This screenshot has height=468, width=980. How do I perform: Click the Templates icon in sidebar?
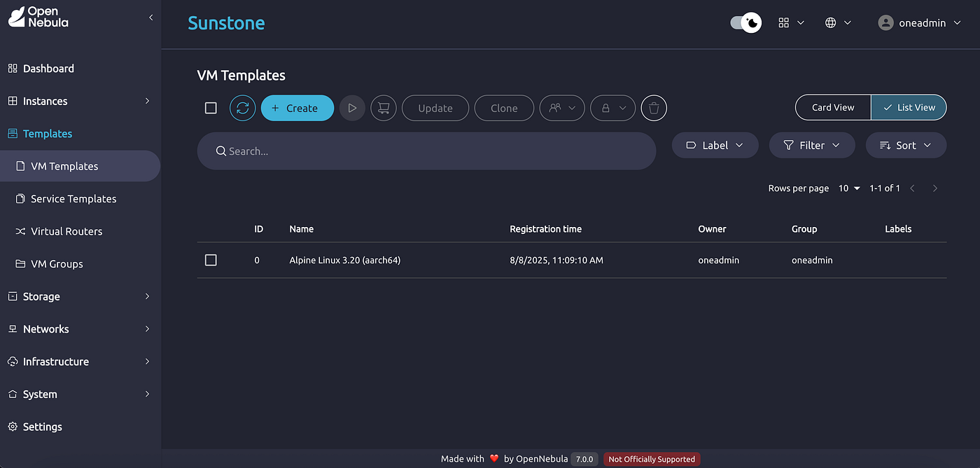[x=13, y=134]
